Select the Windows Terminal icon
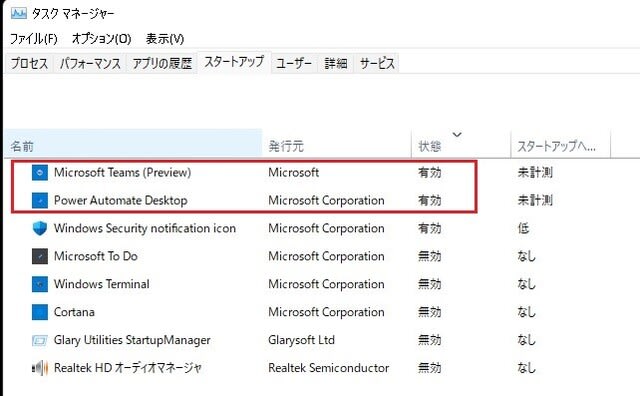This screenshot has width=640, height=396. point(40,284)
